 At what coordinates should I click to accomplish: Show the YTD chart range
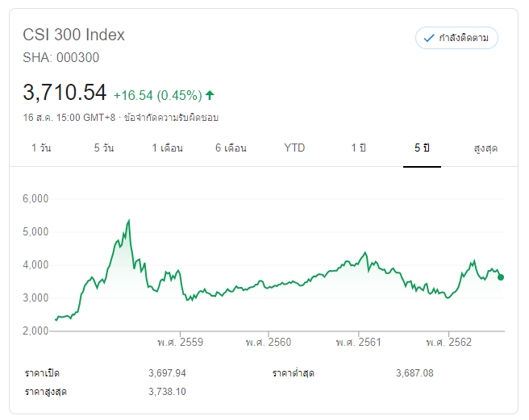coord(295,148)
